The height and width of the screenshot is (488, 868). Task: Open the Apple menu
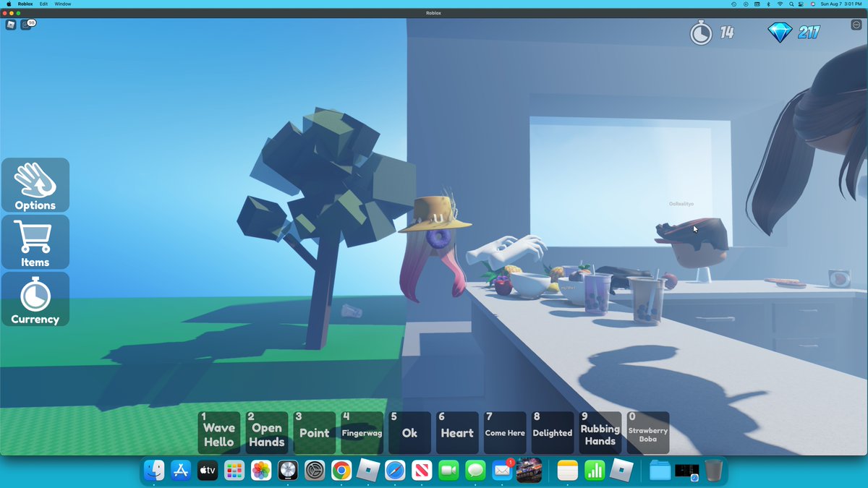[9, 4]
